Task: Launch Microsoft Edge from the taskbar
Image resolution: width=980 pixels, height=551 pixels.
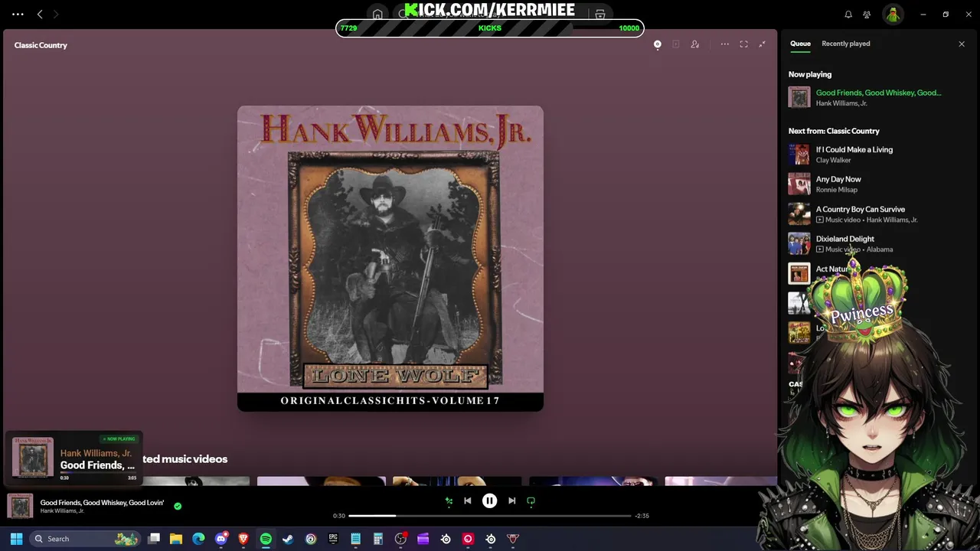Action: coord(198,539)
